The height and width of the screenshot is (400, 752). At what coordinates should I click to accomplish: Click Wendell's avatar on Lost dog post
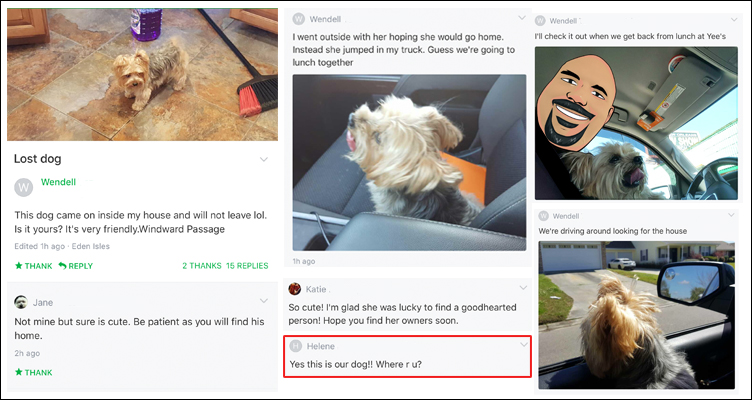[24, 187]
